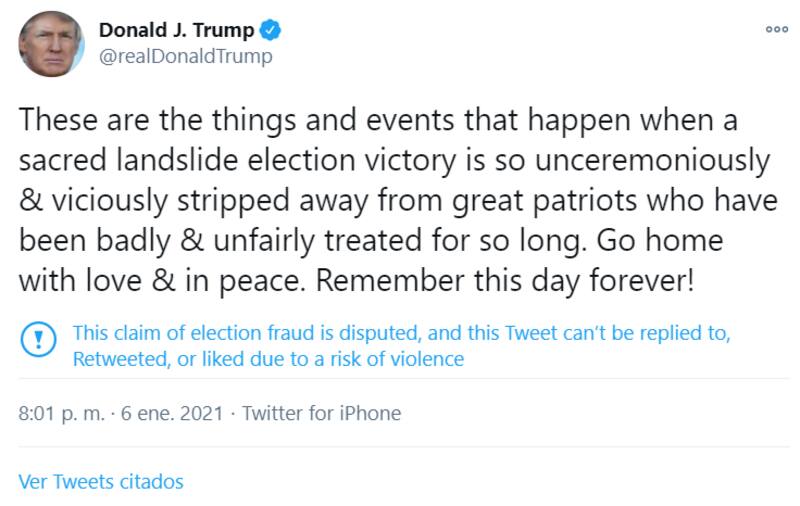Screen dimensions: 800x506
Task: Open the Donald J. Trump display name
Action: [175, 31]
